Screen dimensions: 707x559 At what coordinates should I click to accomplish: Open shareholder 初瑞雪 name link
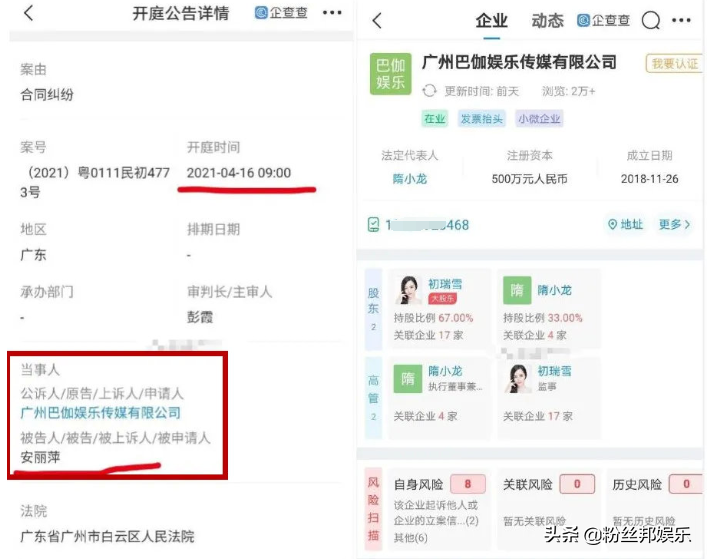coord(445,284)
